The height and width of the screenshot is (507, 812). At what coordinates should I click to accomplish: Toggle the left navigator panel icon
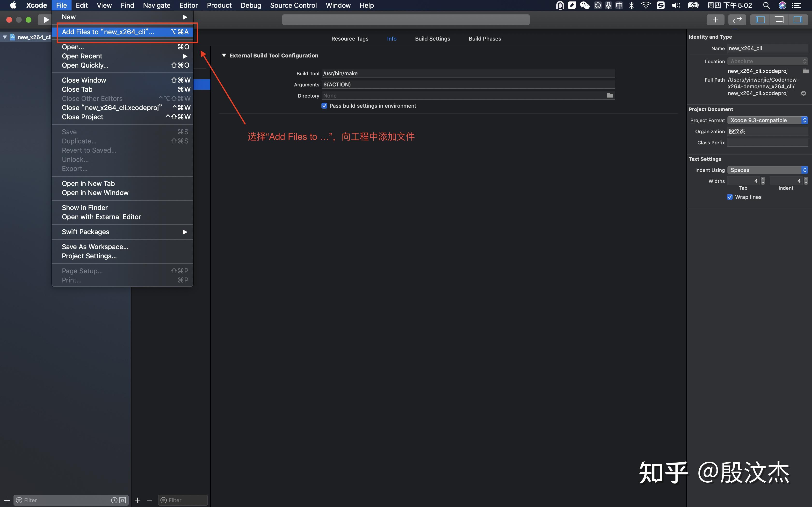point(760,20)
